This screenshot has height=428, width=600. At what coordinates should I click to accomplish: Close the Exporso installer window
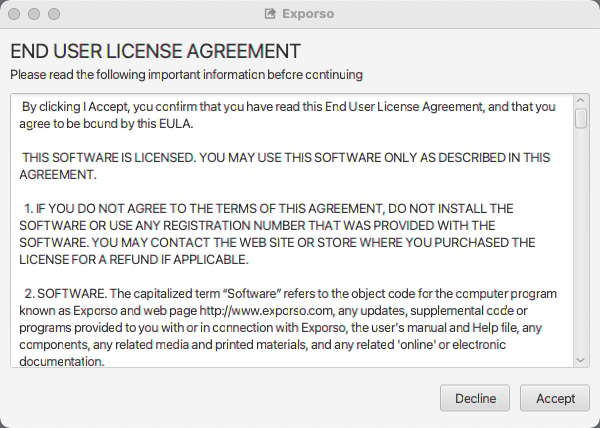click(15, 14)
